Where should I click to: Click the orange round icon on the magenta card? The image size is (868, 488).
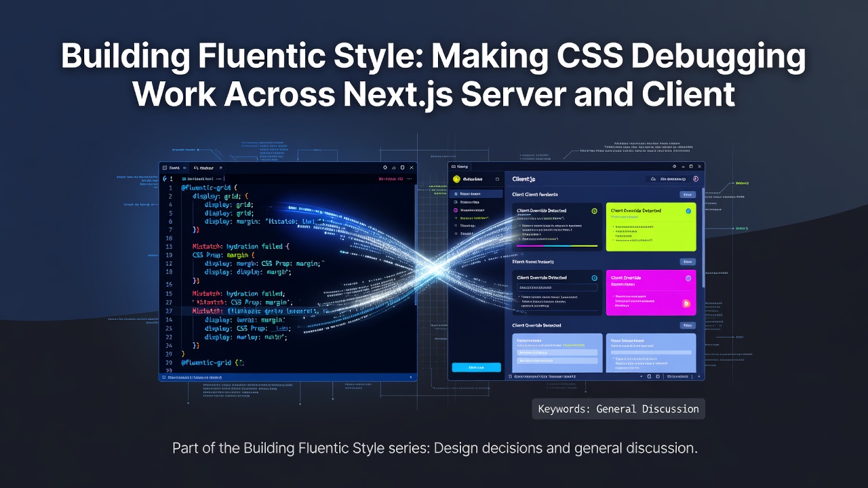pos(685,304)
